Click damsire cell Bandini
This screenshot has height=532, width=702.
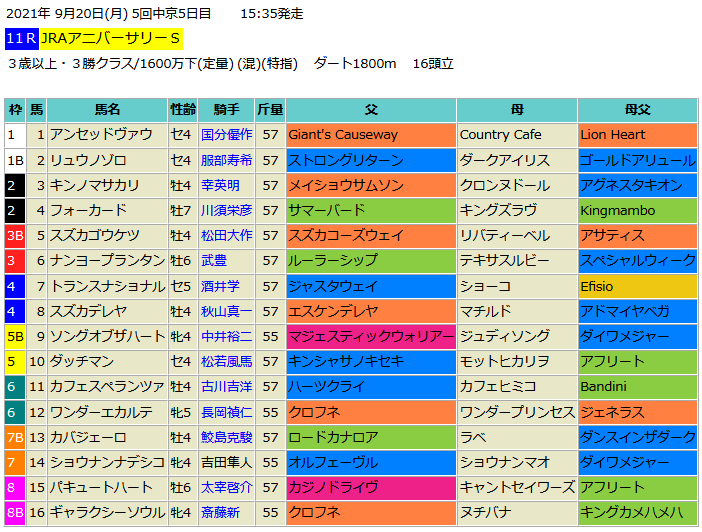[x=638, y=386]
